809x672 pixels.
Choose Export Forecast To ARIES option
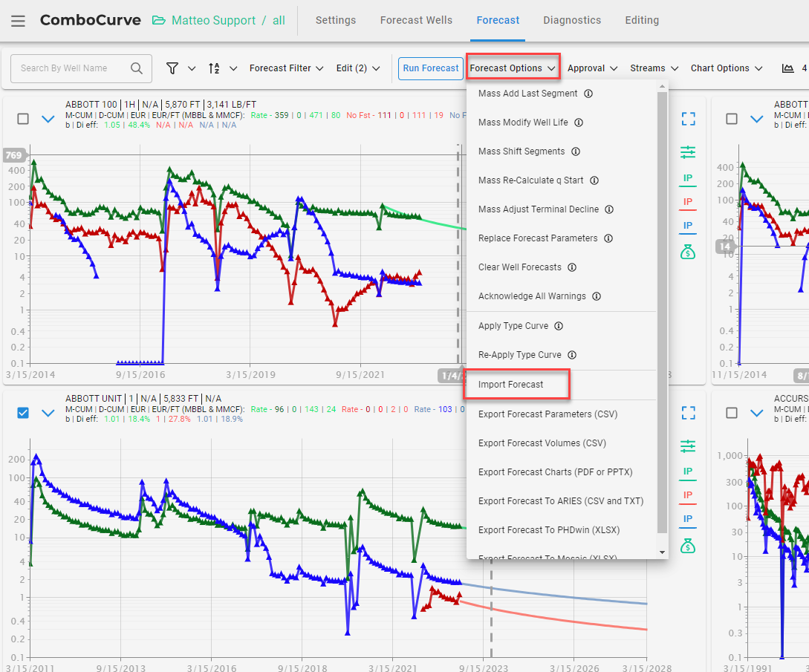pyautogui.click(x=562, y=500)
